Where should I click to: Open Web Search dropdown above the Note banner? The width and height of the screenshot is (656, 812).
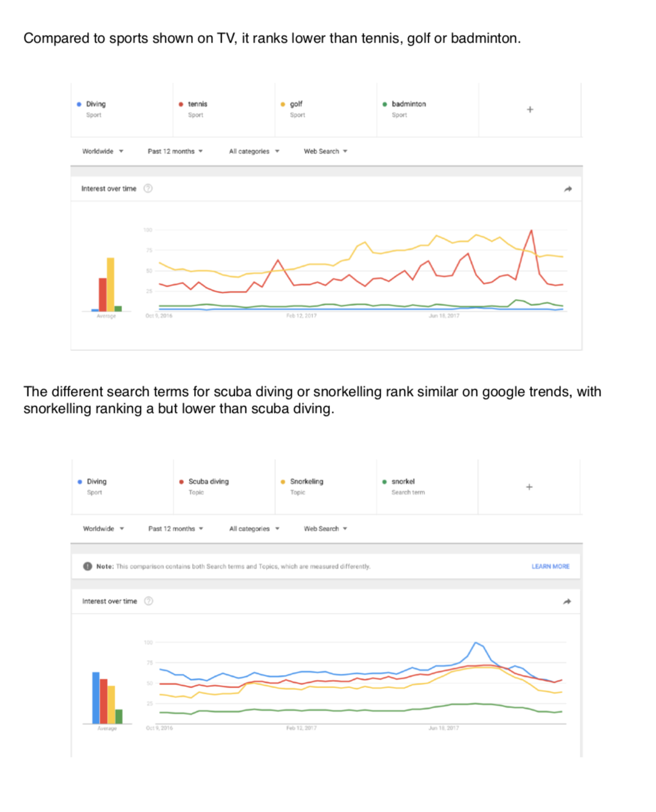pos(325,529)
